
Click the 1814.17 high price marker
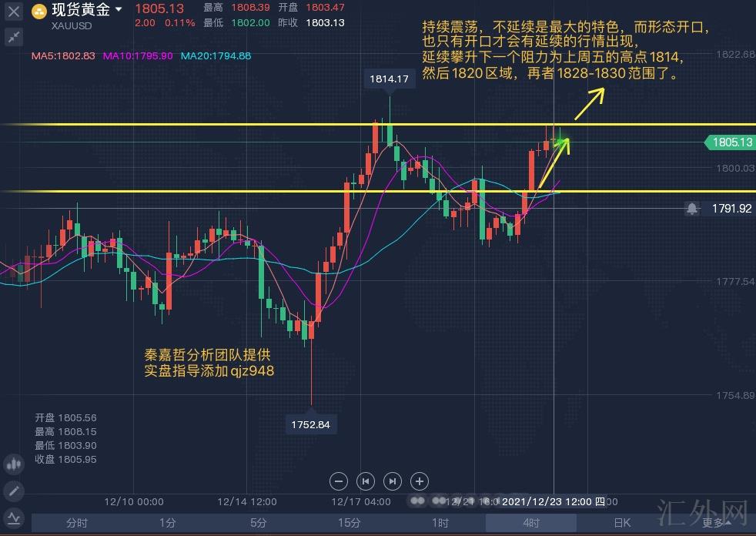tap(389, 79)
